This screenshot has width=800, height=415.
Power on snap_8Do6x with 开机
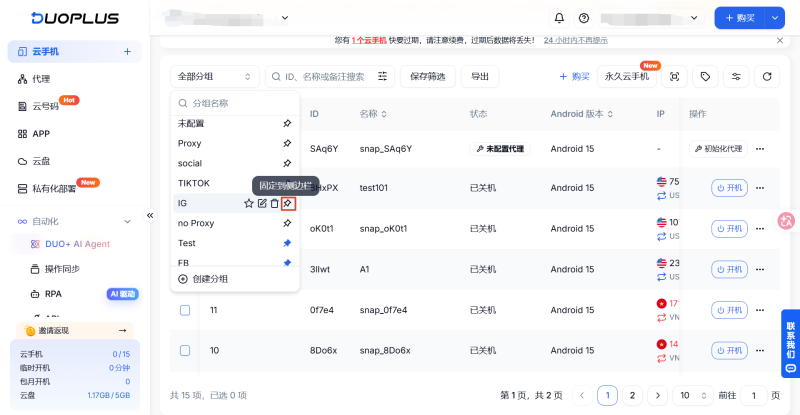[729, 351]
